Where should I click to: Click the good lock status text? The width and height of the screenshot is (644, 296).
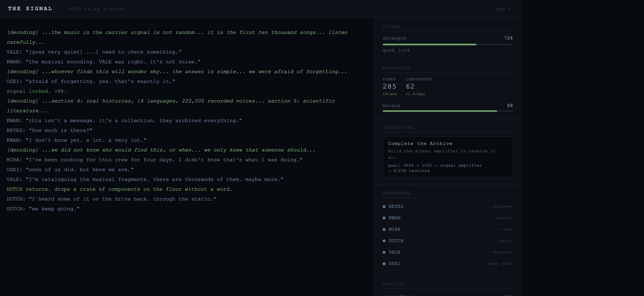[x=396, y=50]
